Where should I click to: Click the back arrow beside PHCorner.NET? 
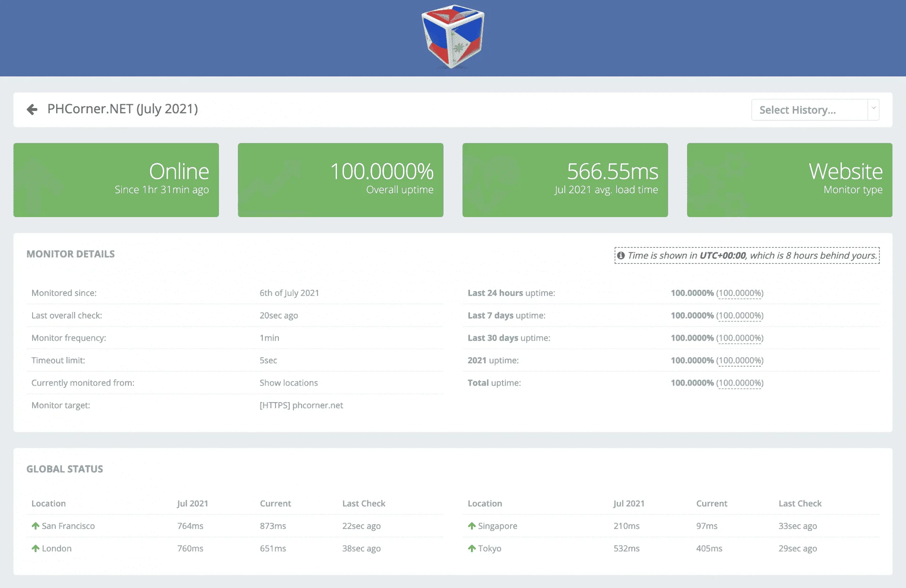(x=32, y=109)
